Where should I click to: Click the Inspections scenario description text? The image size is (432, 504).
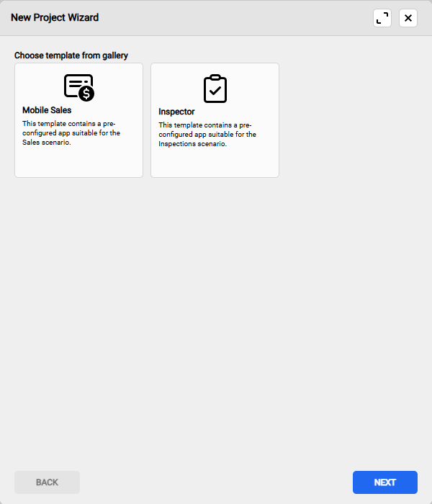tap(207, 134)
